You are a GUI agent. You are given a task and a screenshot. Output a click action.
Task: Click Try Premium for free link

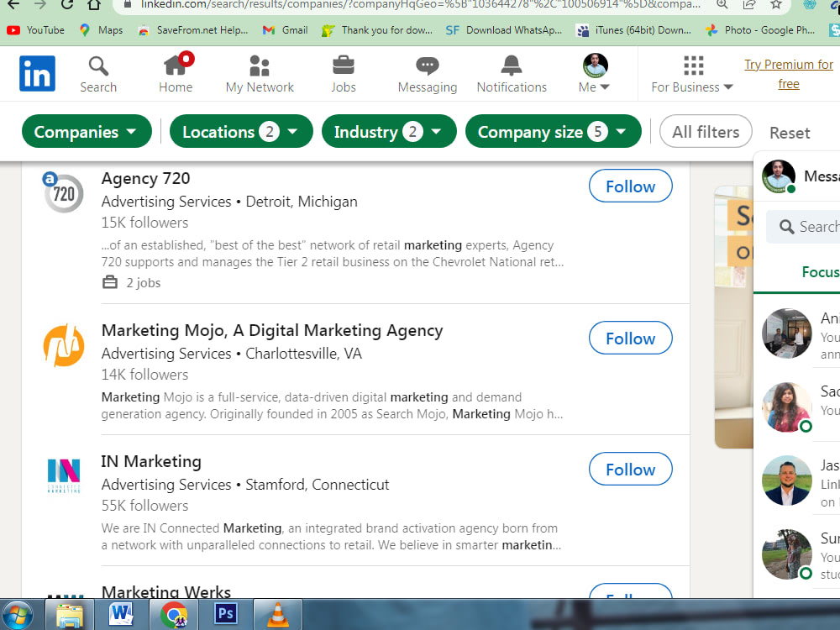pyautogui.click(x=788, y=74)
